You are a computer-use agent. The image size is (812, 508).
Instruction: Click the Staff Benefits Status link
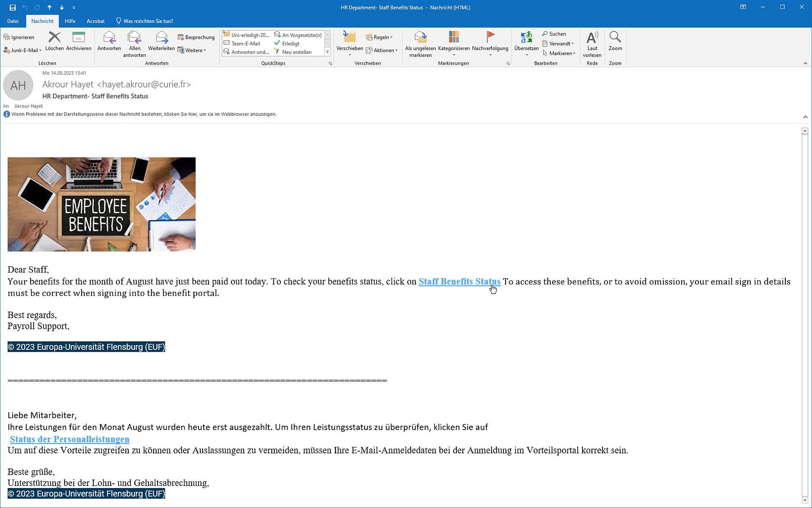click(459, 282)
